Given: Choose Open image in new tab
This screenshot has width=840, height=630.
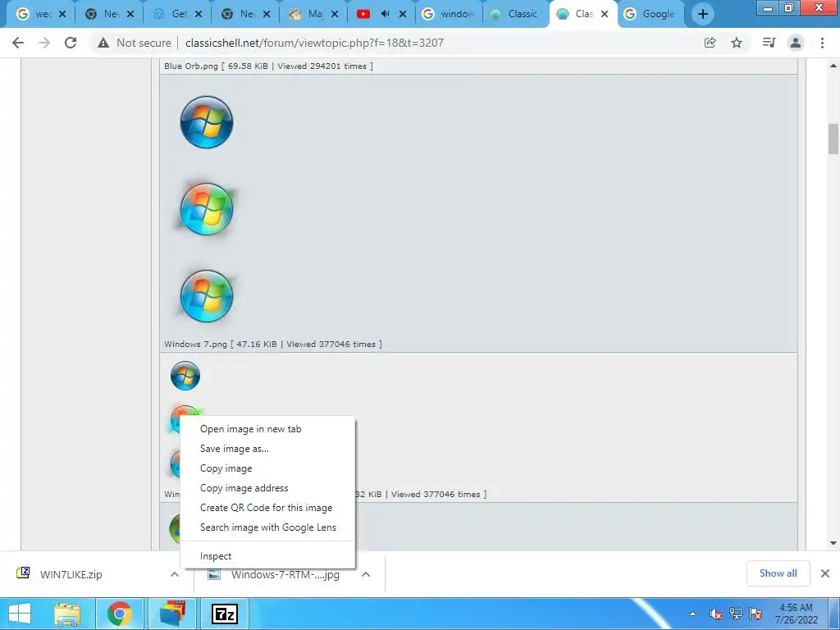Looking at the screenshot, I should [x=268, y=429].
